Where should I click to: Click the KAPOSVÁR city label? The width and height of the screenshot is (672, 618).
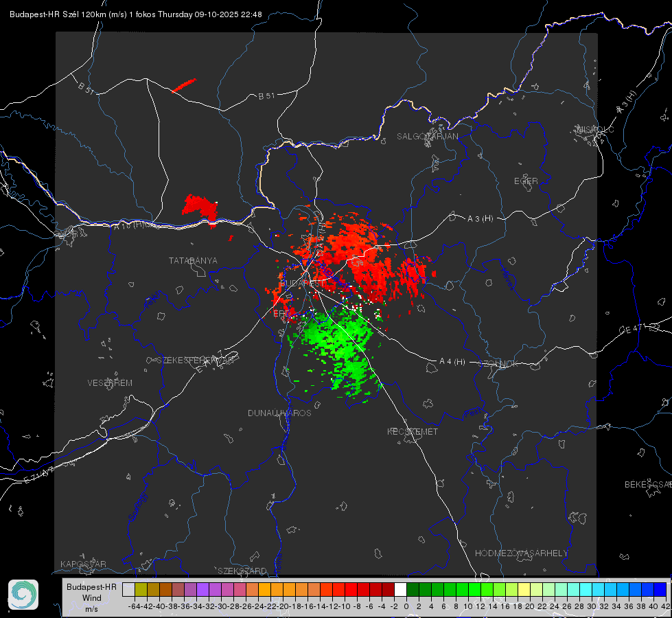[83, 564]
